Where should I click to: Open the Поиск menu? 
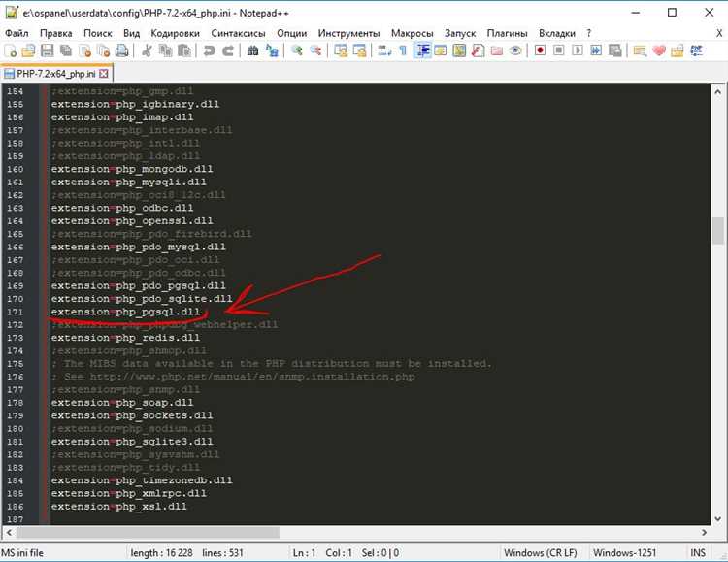click(x=97, y=33)
